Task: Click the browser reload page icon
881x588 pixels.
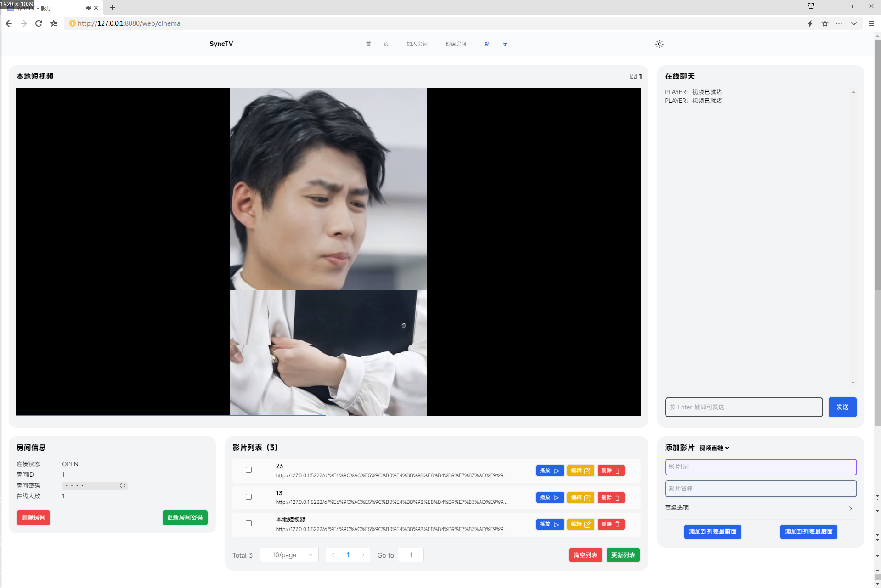Action: (39, 23)
